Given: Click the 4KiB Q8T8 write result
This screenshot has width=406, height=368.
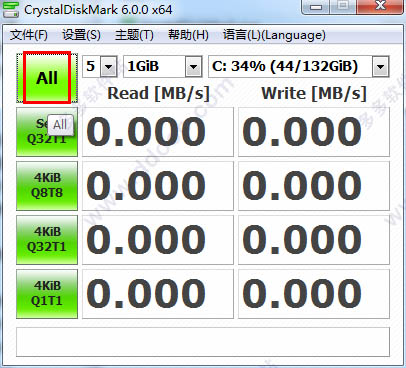Looking at the screenshot, I should click(314, 186).
